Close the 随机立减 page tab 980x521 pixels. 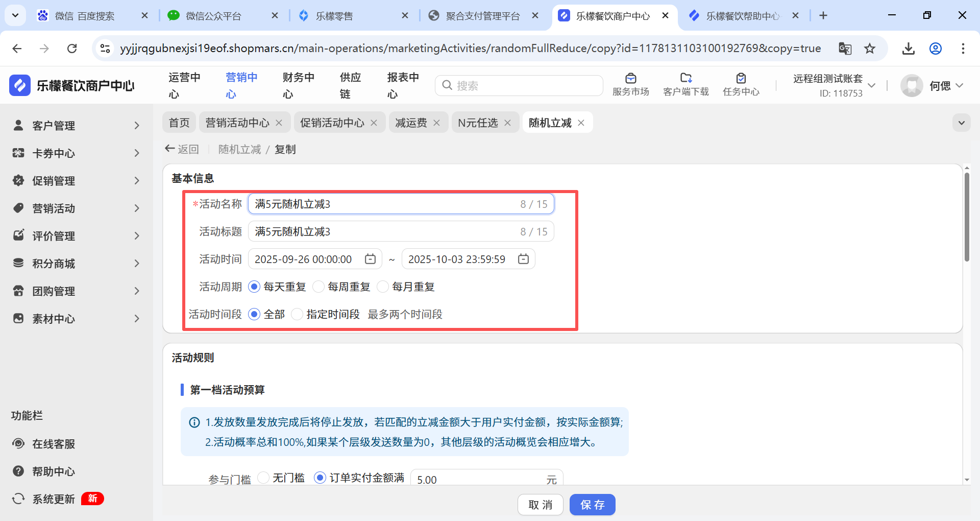click(581, 123)
